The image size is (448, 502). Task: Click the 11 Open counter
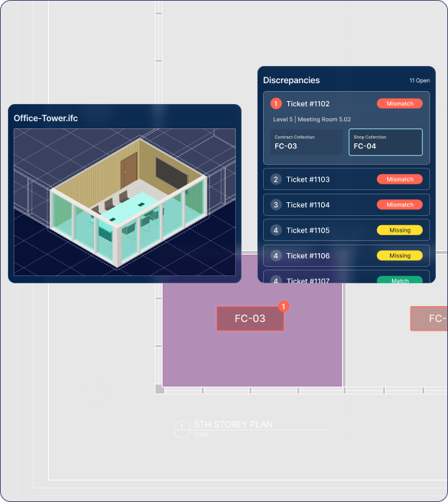419,80
